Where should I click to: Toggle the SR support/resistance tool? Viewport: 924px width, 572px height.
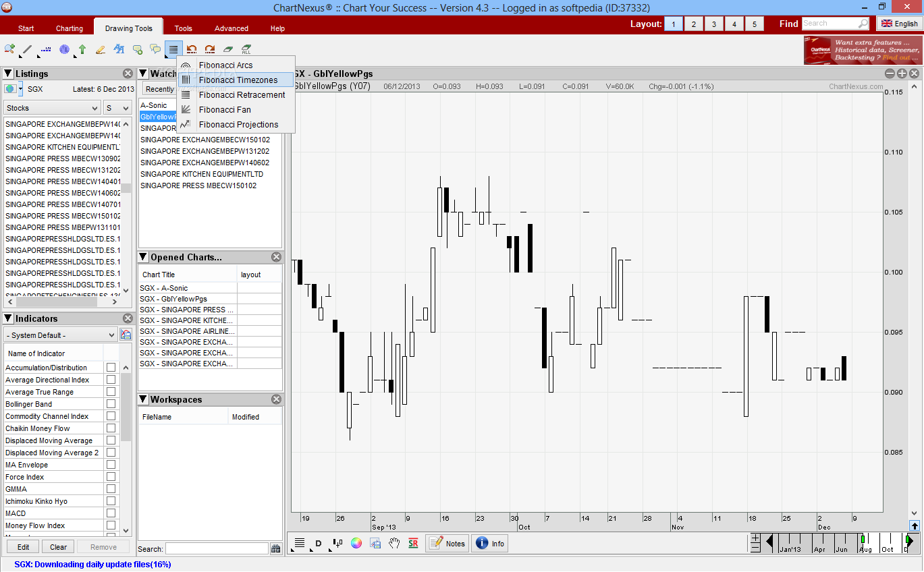[x=413, y=544]
